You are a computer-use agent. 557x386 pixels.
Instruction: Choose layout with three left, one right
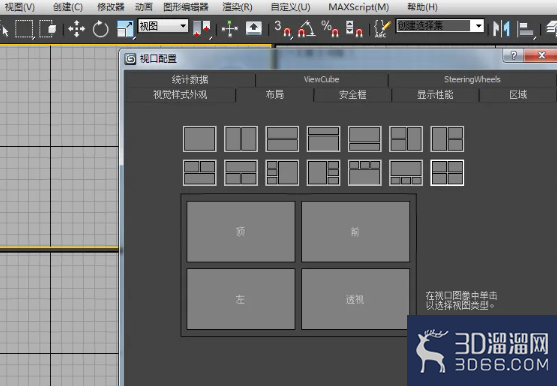tap(282, 173)
